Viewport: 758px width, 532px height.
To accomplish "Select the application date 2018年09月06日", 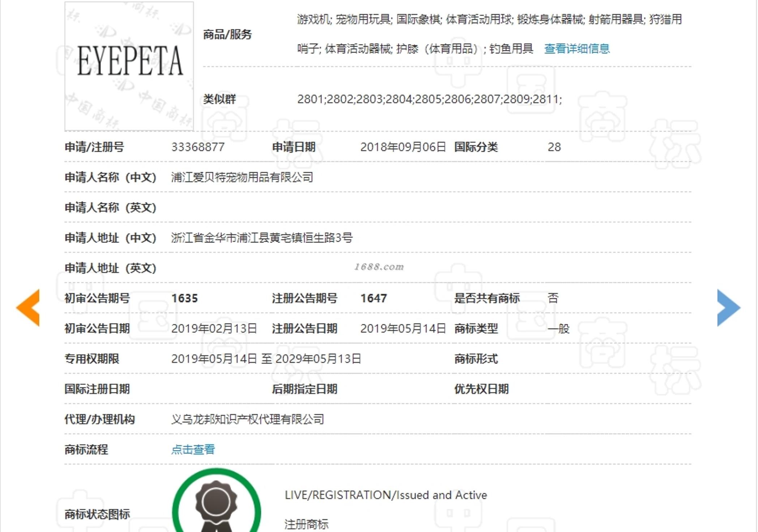I will pos(403,147).
